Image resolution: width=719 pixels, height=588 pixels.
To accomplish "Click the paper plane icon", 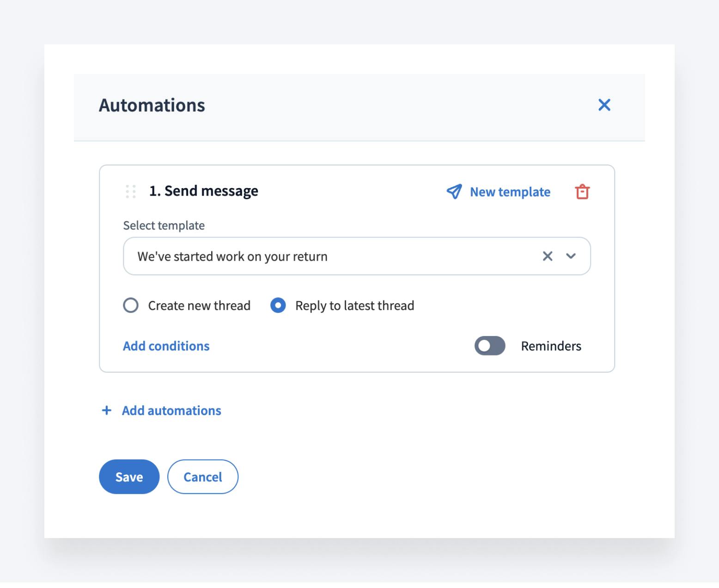I will (454, 192).
